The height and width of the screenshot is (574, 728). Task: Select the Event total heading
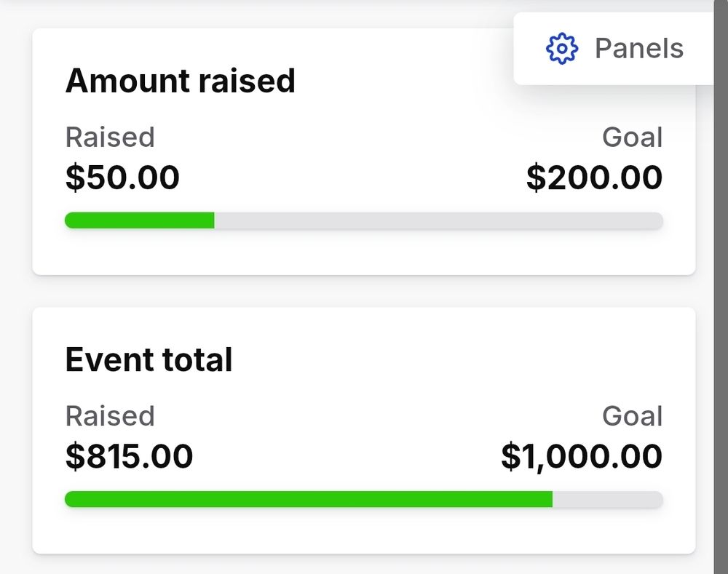149,359
